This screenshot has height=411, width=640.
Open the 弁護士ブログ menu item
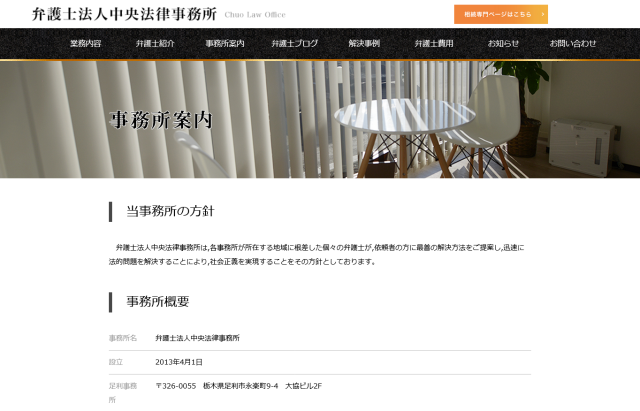point(294,43)
